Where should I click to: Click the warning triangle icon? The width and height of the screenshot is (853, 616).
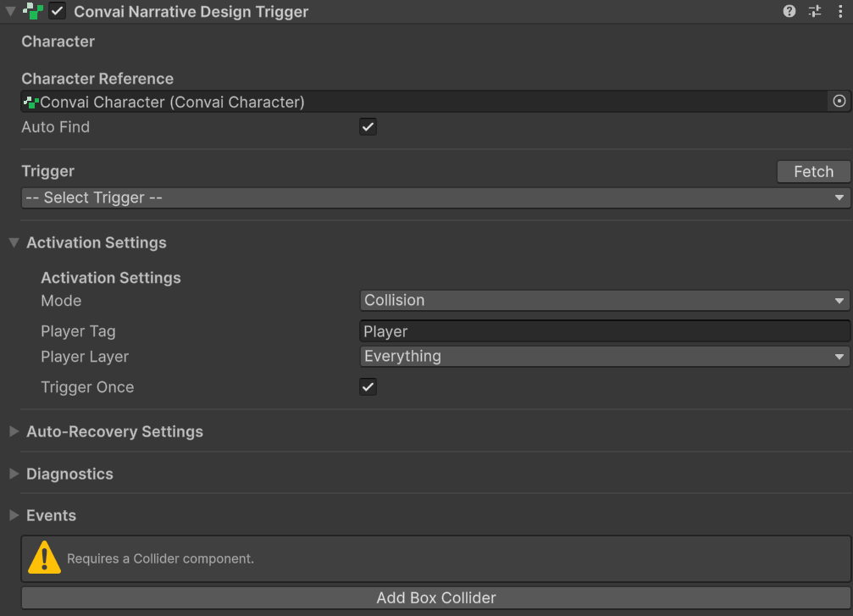[44, 558]
